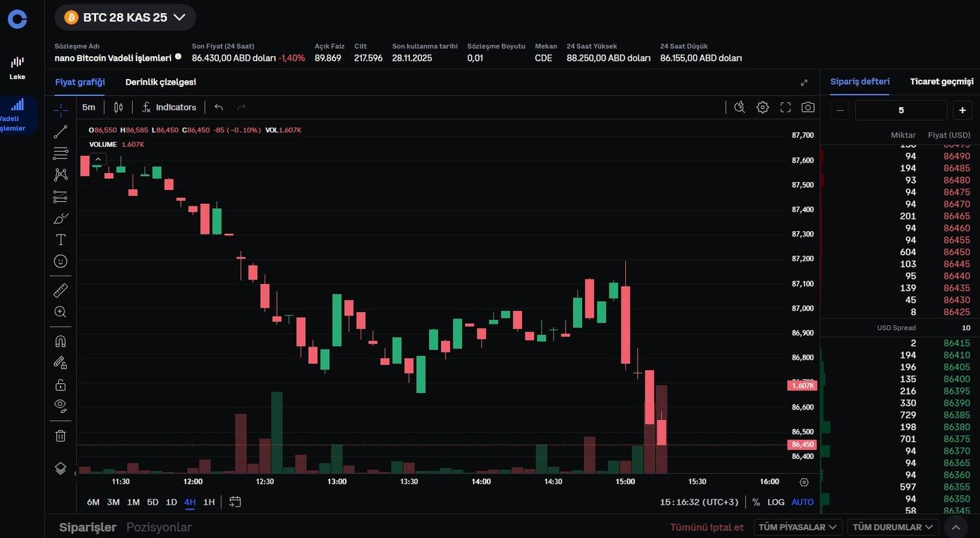The height and width of the screenshot is (538, 980).
Task: Select the measure ruler tool
Action: 60,290
